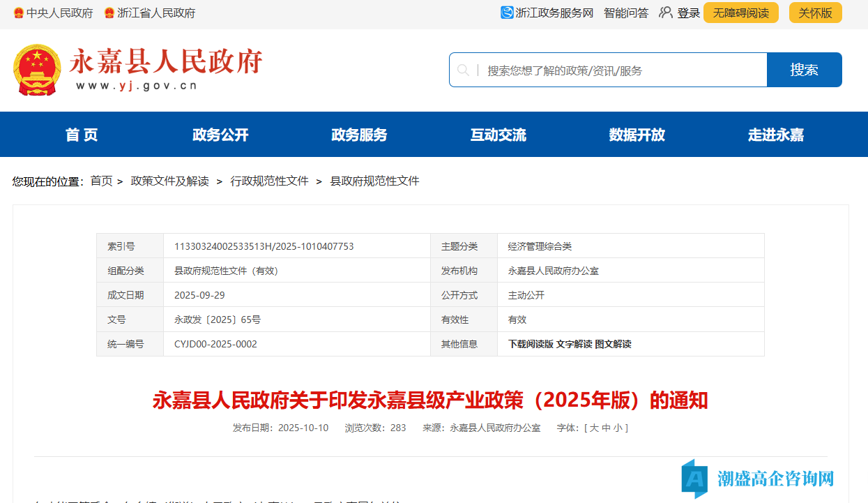Image resolution: width=868 pixels, height=503 pixels.
Task: Go to 首页 in main navigation bar
Action: point(82,135)
